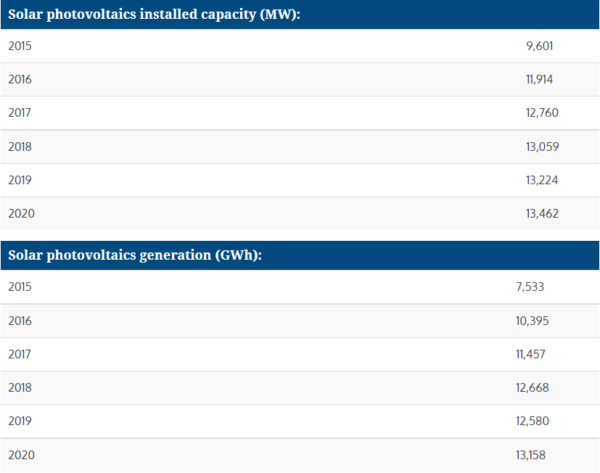Click the 12,668 generation value
600x473 pixels.
pos(532,388)
